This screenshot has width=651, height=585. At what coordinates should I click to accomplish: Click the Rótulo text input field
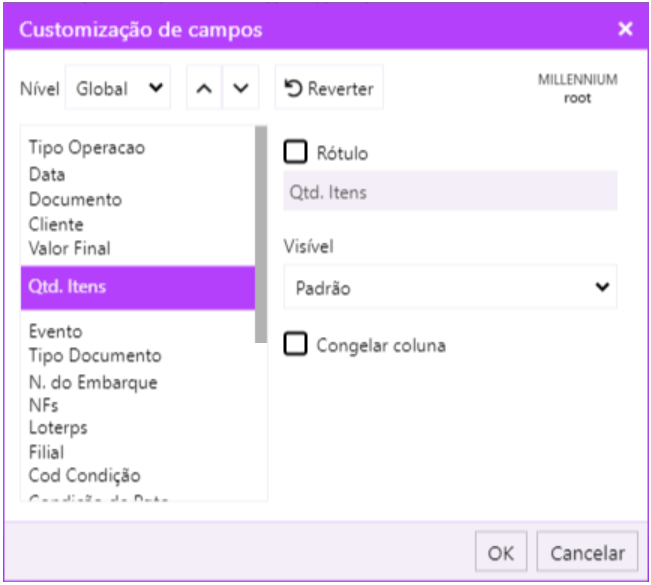(x=450, y=192)
